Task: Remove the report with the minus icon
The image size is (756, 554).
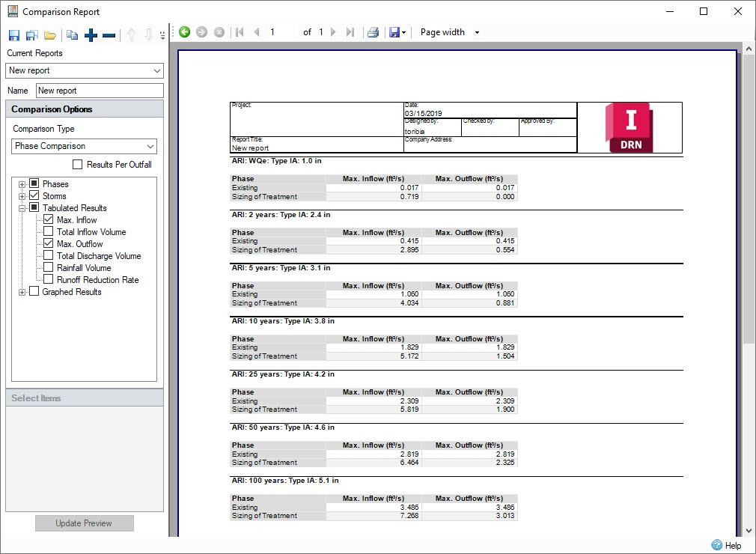Action: tap(109, 35)
